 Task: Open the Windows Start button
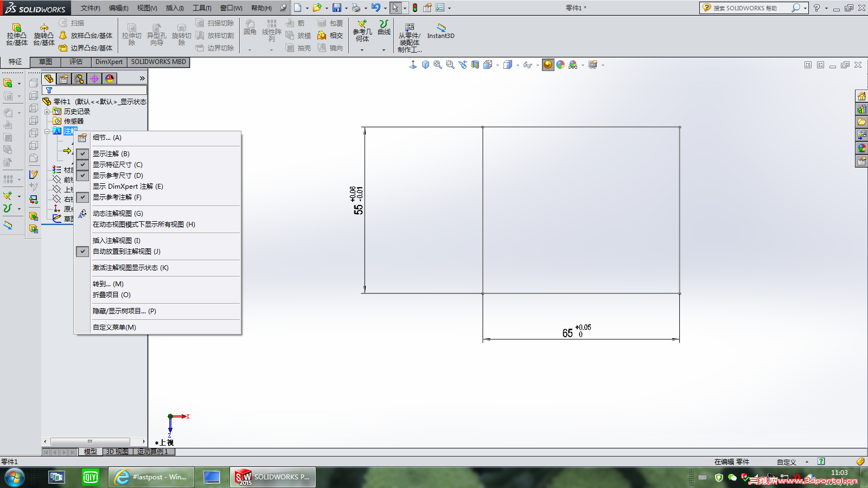click(x=15, y=477)
